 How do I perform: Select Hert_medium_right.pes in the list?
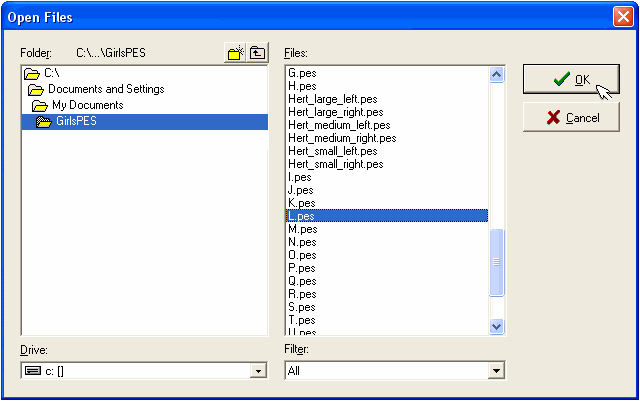coord(342,138)
